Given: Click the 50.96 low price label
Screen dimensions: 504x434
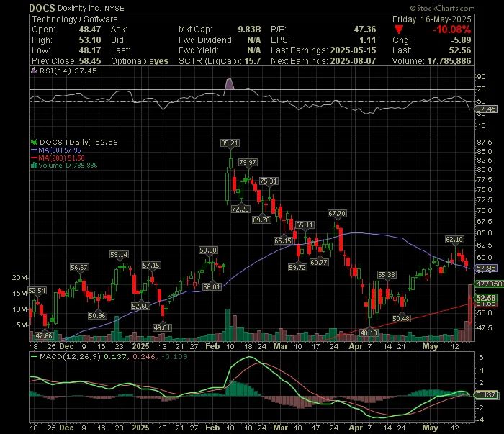Looking at the screenshot, I should (x=97, y=315).
